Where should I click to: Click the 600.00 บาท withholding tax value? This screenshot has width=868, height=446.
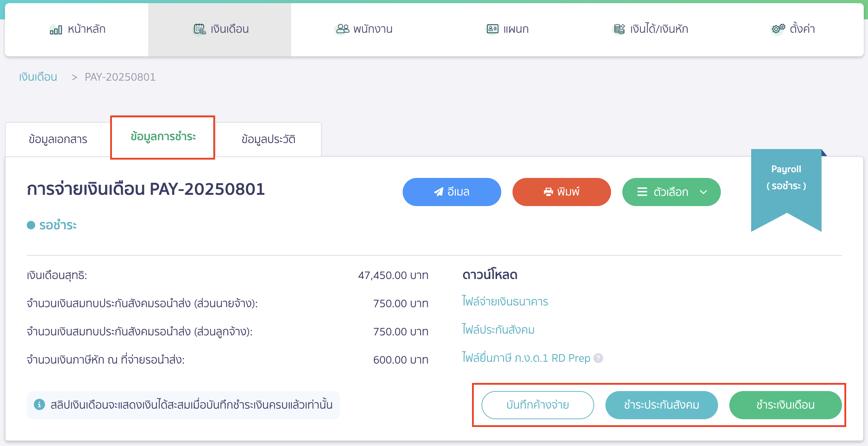point(401,360)
